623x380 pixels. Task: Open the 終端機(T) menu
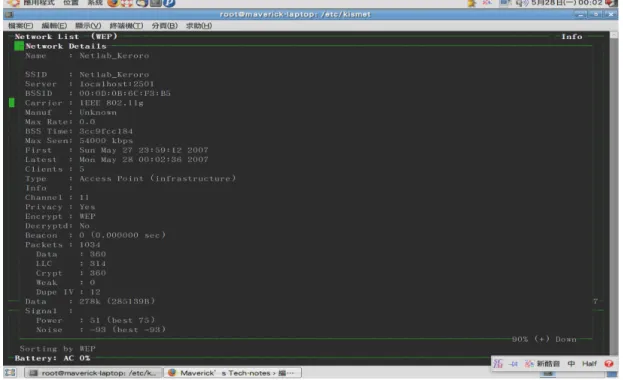[x=126, y=26]
